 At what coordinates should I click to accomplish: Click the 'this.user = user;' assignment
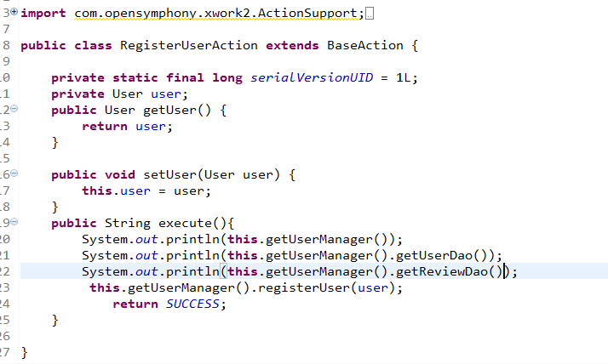[146, 191]
